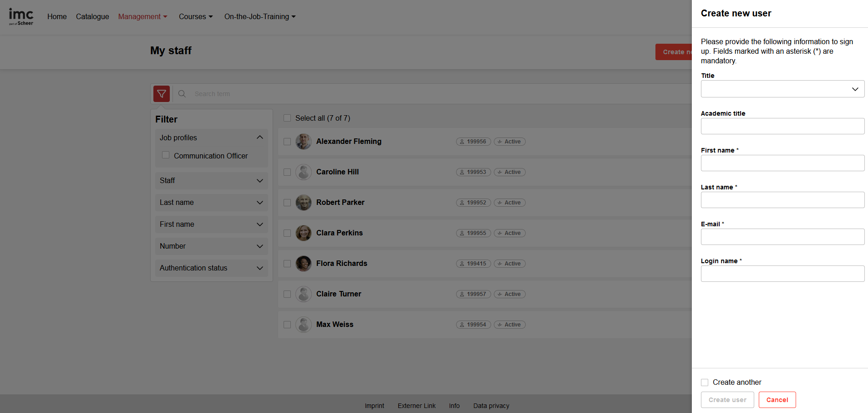Open the On-the-Job-Training menu

click(259, 17)
